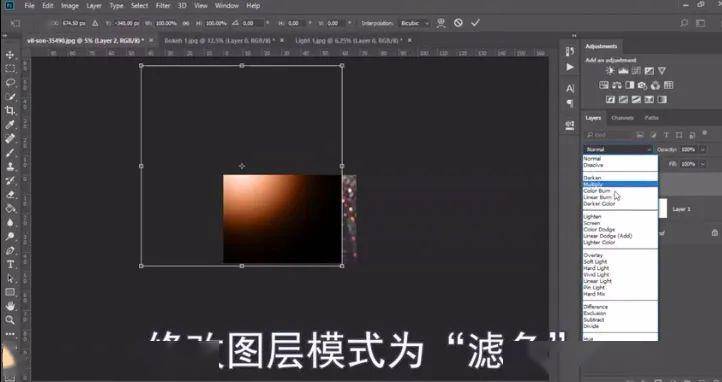
Task: Switch to warp mode icon
Action: [x=441, y=23]
